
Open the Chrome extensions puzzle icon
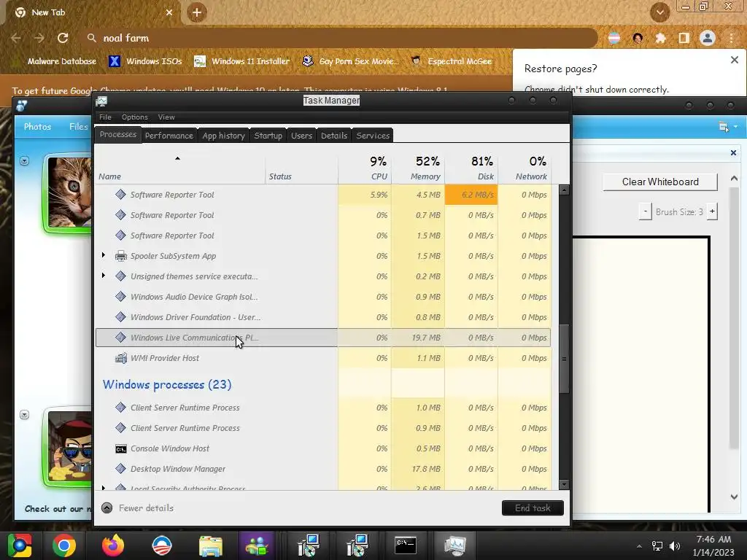tap(661, 38)
